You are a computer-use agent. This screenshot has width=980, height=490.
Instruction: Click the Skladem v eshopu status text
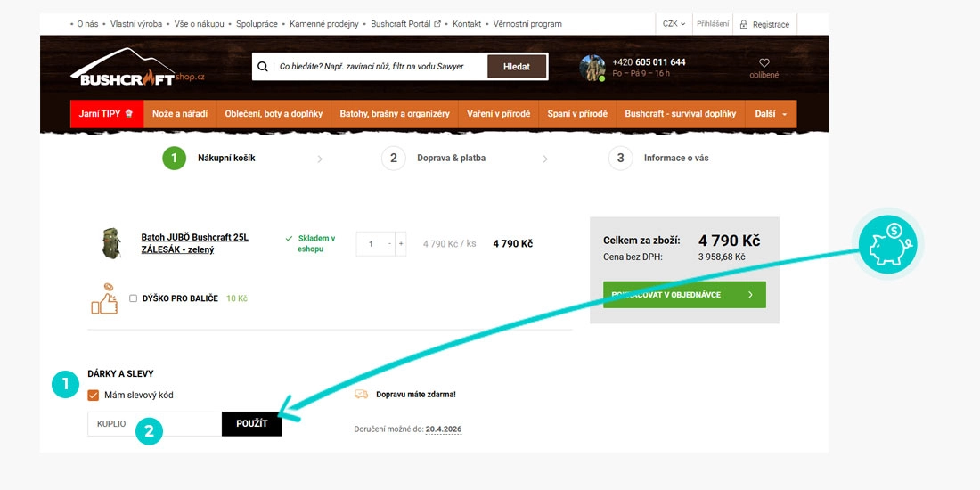(x=316, y=244)
